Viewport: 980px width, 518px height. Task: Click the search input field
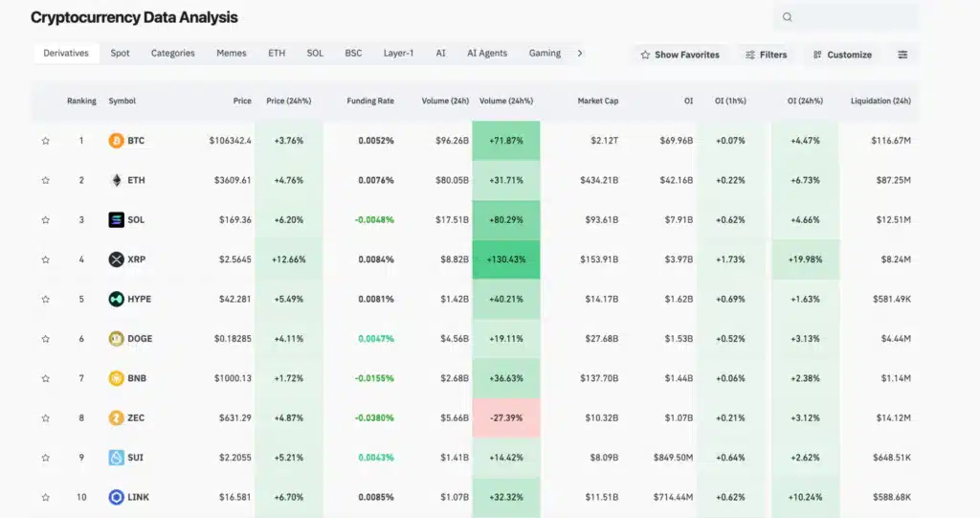pos(852,16)
